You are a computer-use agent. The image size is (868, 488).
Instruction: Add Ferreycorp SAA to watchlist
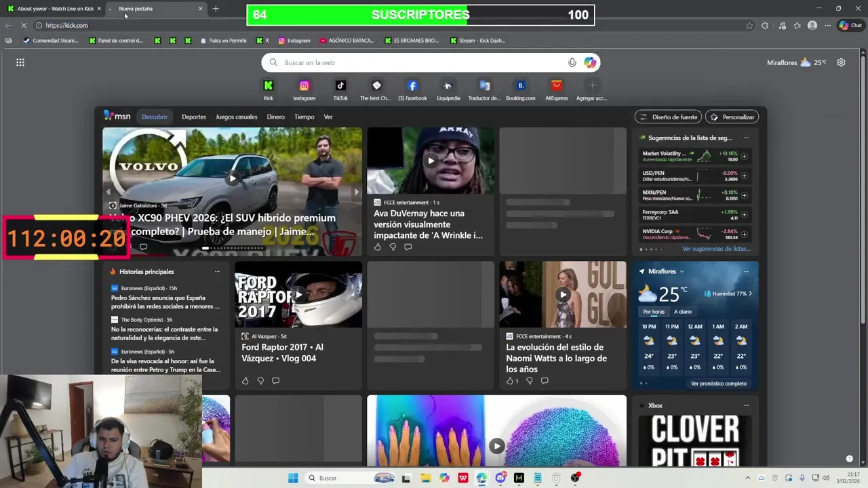pyautogui.click(x=744, y=214)
